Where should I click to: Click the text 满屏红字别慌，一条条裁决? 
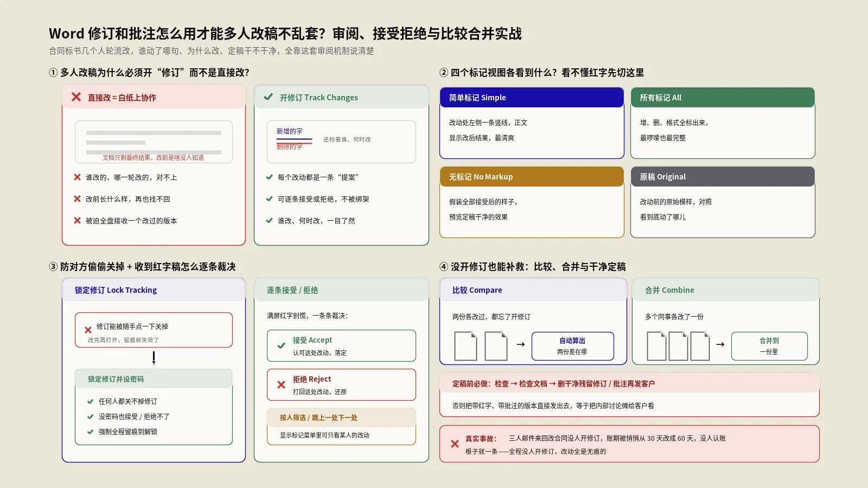pyautogui.click(x=308, y=316)
